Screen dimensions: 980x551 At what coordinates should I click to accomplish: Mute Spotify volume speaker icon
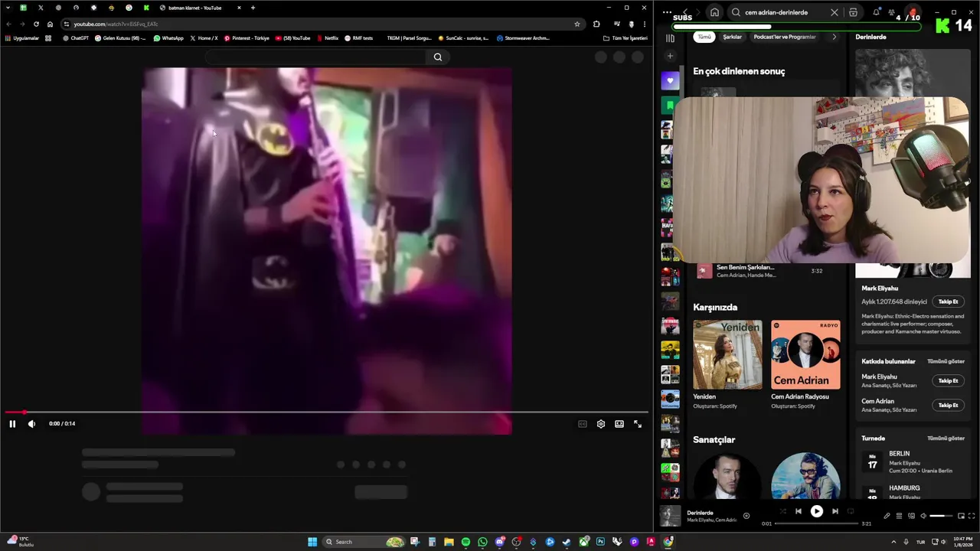click(923, 516)
